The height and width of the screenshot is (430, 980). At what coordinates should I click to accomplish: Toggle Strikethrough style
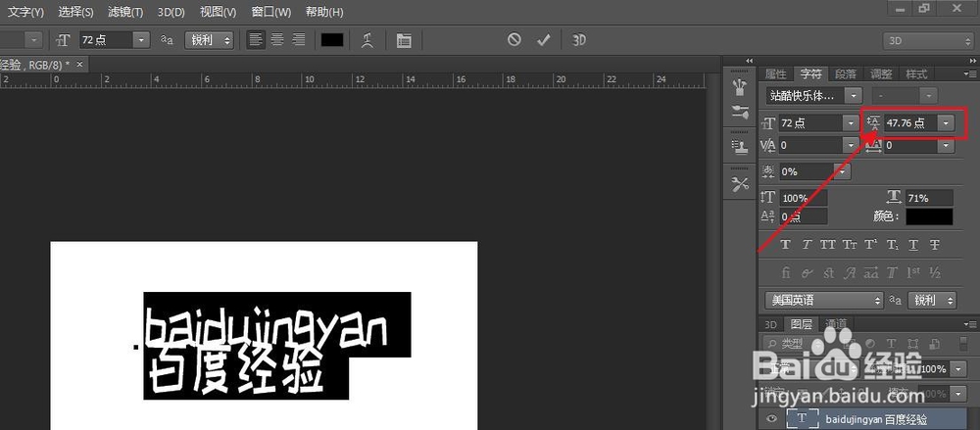point(935,245)
